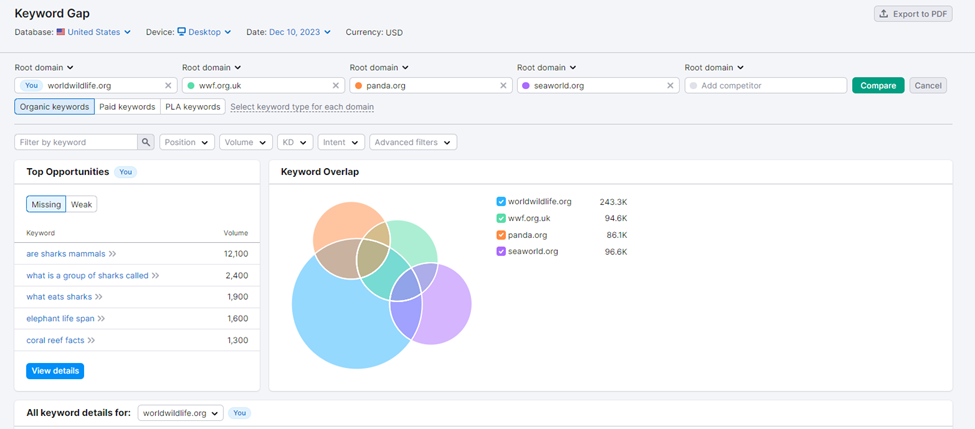Viewport: 975px width, 429px height.
Task: Open the KD filter dropdown
Action: pos(295,142)
